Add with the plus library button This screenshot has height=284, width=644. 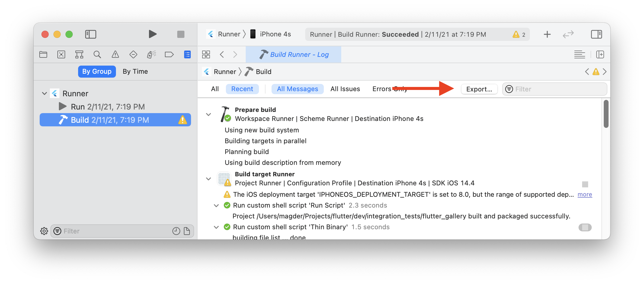pyautogui.click(x=547, y=34)
